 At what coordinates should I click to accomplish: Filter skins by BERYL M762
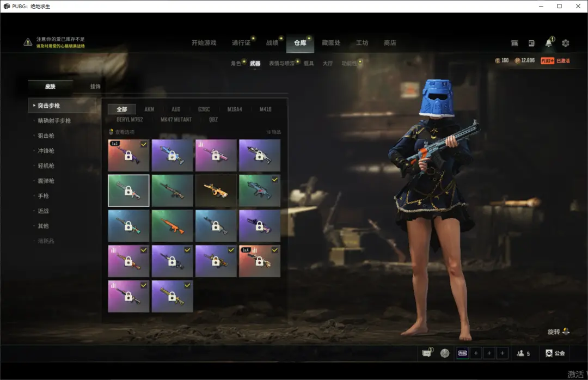pos(130,120)
